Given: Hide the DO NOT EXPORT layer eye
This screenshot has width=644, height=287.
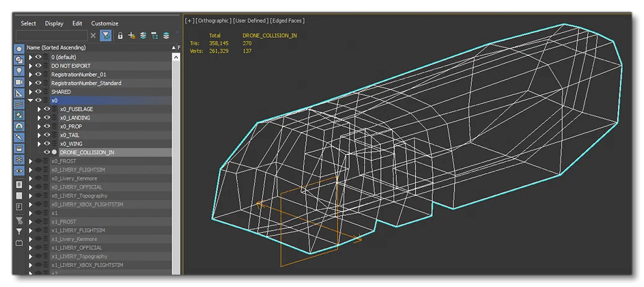Looking at the screenshot, I should point(38,66).
